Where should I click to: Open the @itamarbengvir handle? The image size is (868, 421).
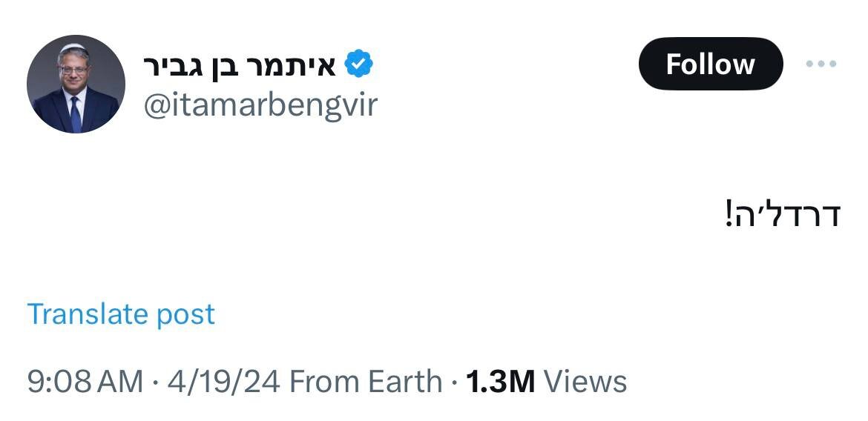tap(260, 105)
